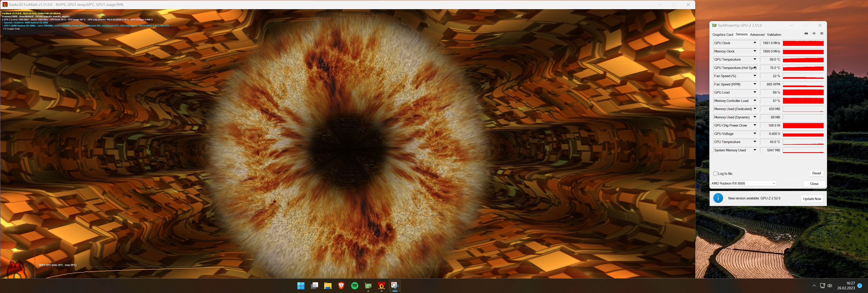Launch Brave browser from taskbar
This screenshot has width=868, height=293.
point(341,286)
